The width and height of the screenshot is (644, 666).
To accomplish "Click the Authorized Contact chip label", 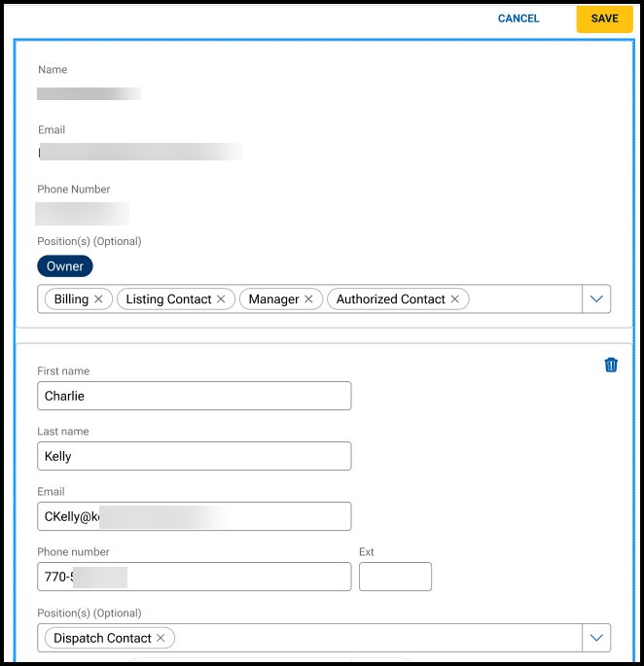I will coord(390,299).
